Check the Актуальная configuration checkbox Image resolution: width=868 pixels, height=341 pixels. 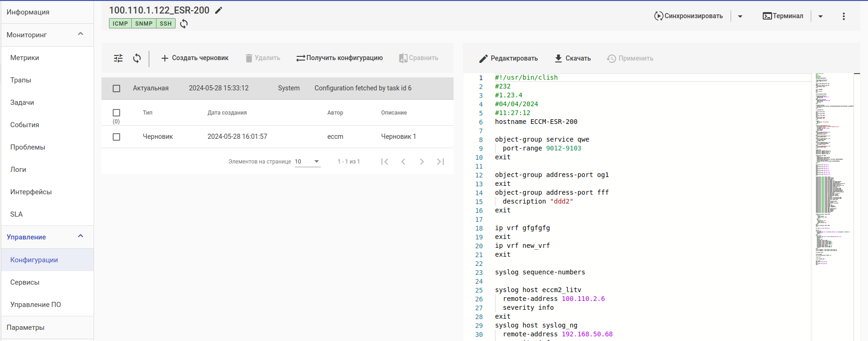click(x=116, y=89)
